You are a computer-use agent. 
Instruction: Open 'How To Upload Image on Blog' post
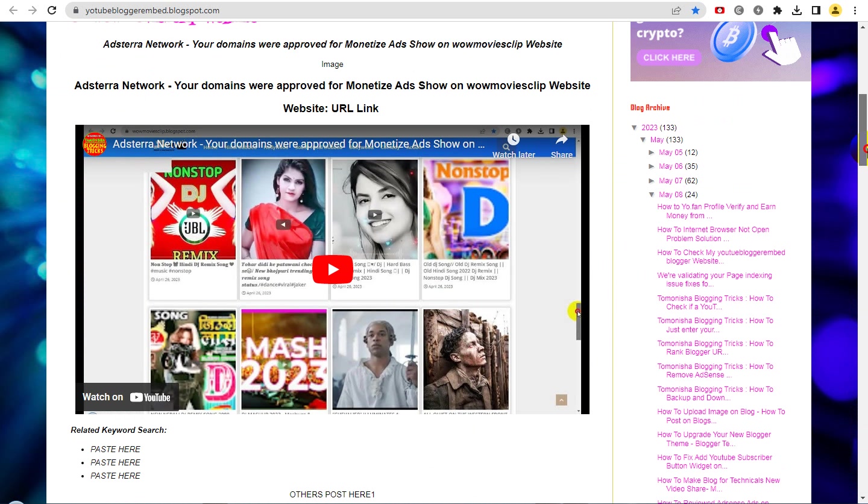click(721, 416)
